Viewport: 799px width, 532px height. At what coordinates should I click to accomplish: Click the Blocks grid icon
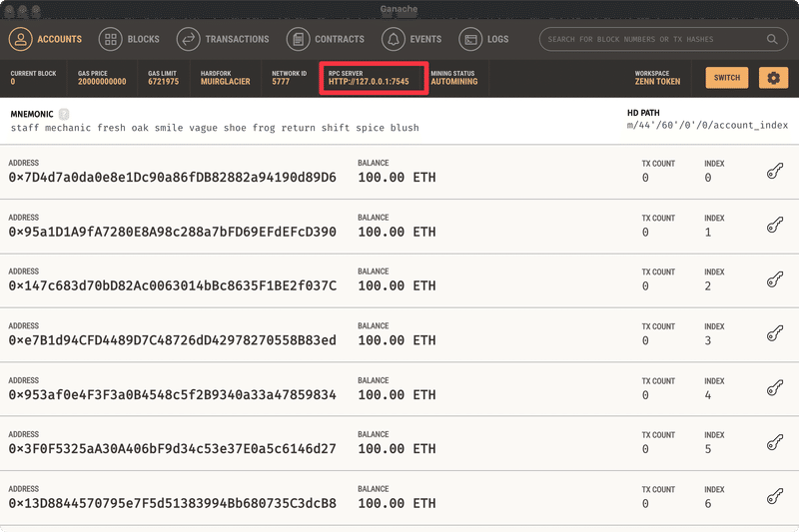coord(111,39)
